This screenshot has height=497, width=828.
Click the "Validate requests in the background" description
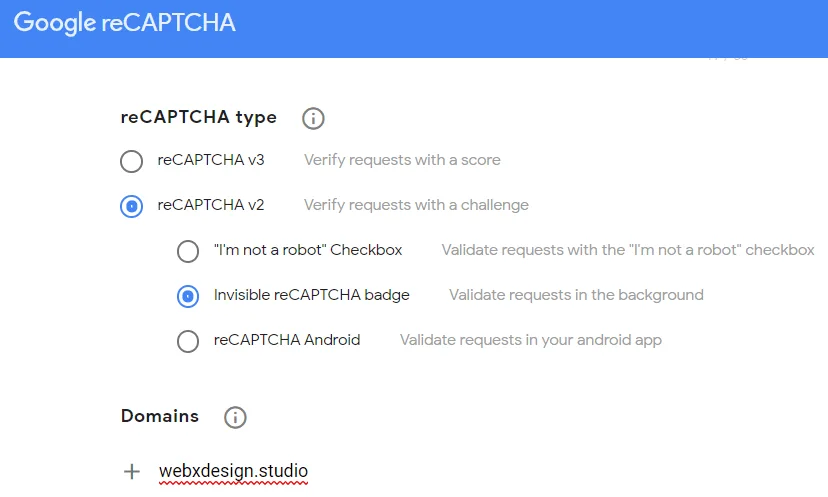(576, 295)
